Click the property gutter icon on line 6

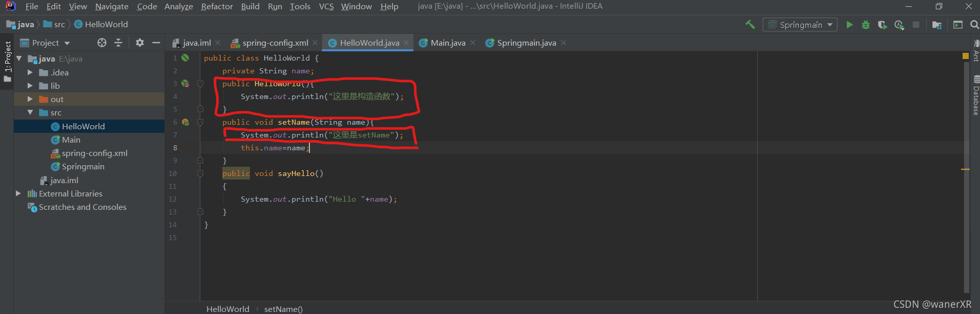point(185,122)
